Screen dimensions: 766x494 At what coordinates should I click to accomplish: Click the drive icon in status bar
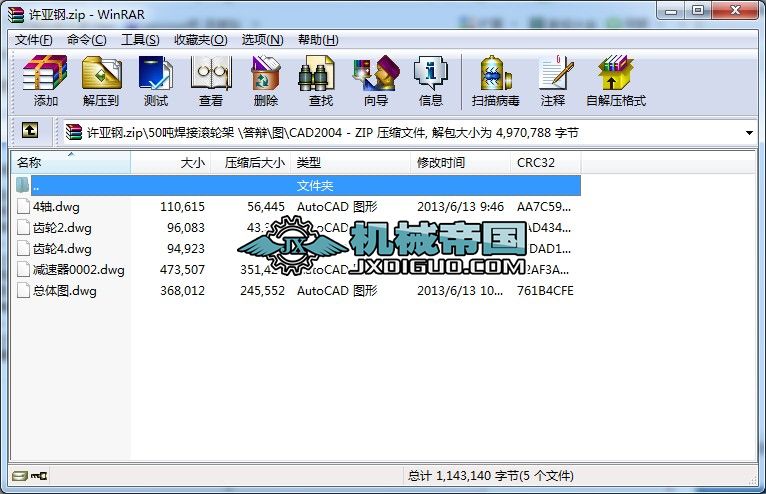click(20, 475)
